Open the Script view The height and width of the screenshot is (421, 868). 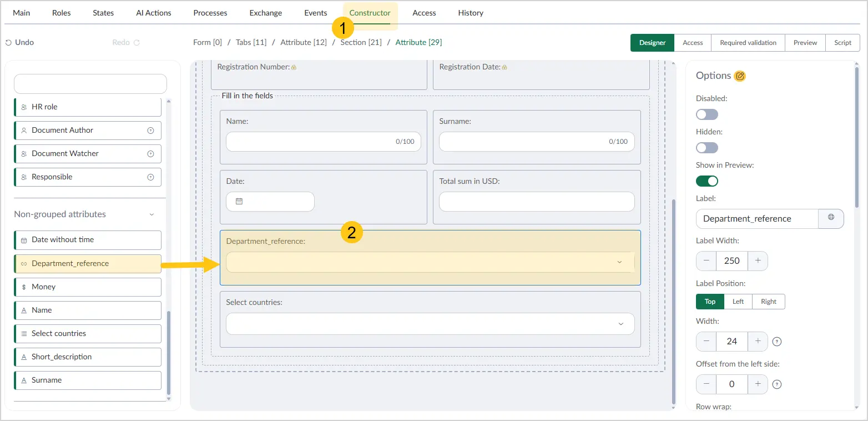tap(842, 43)
